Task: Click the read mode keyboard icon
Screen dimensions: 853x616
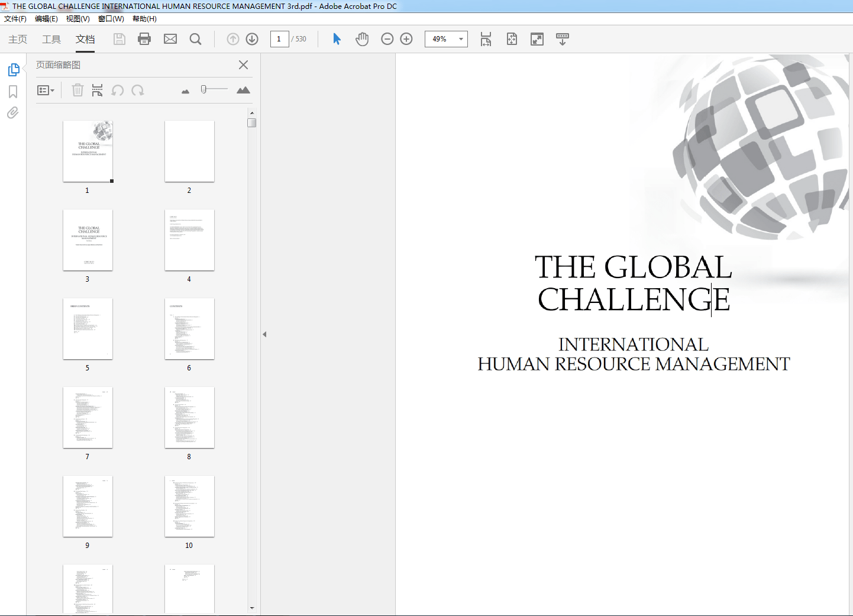Action: [563, 39]
